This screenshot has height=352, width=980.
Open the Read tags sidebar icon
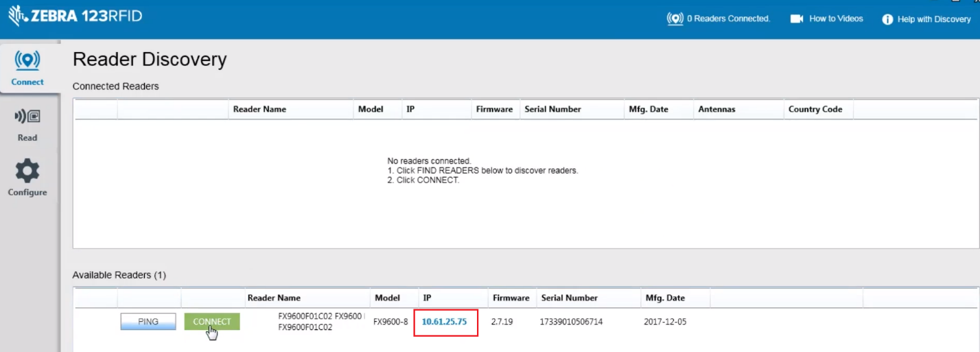coord(27,117)
